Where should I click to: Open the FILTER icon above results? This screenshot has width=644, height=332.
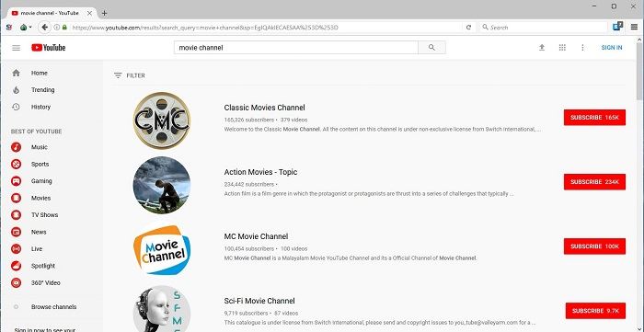click(x=118, y=75)
